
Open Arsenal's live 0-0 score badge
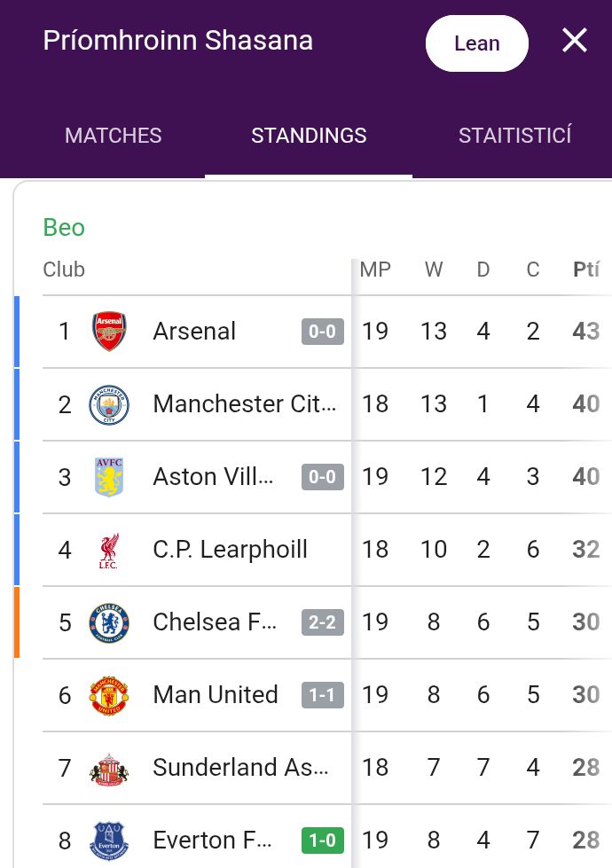[322, 332]
